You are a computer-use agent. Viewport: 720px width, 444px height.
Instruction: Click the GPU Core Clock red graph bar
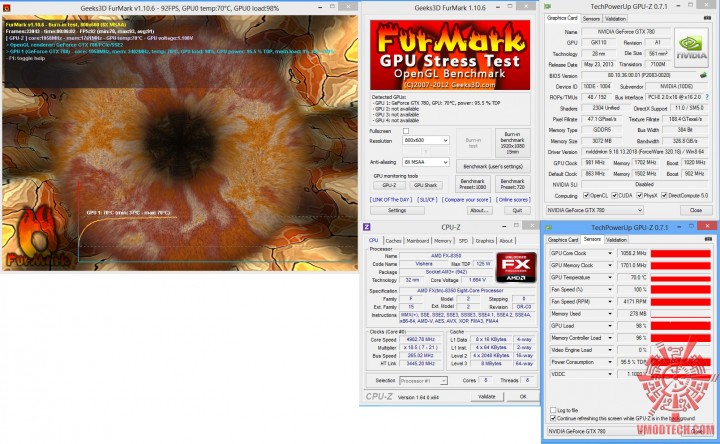point(681,253)
